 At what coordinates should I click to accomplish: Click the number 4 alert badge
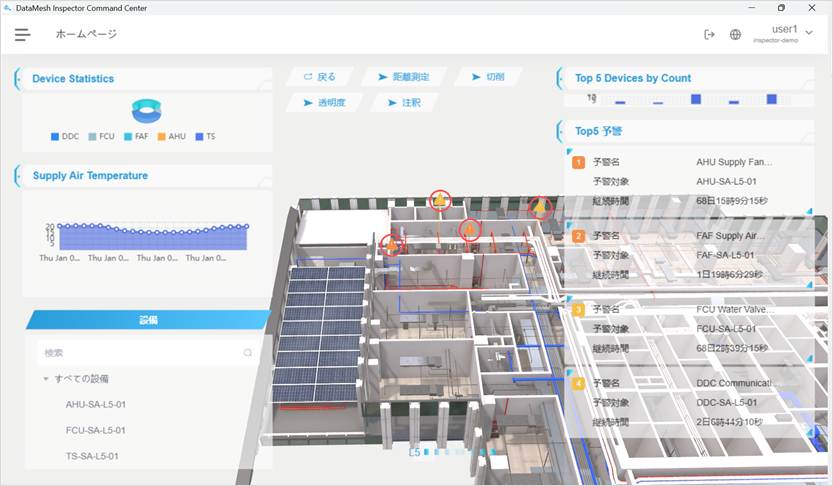coord(578,383)
